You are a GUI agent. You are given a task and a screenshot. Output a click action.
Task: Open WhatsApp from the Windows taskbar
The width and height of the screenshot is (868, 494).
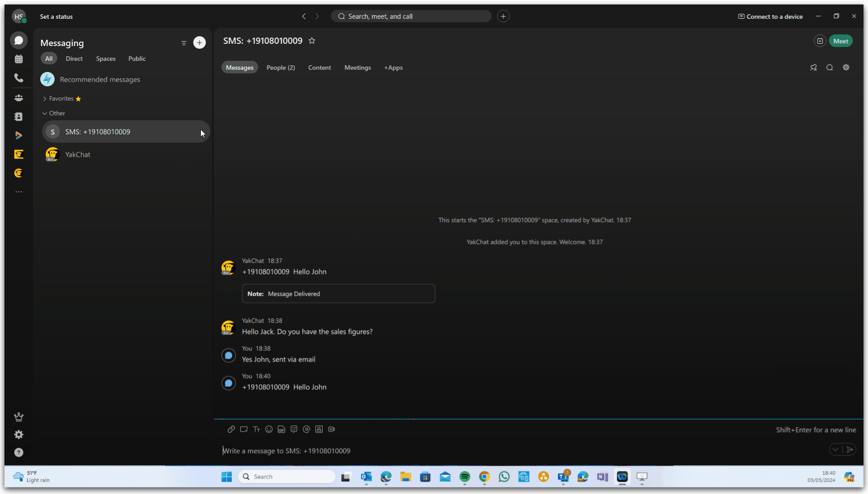pyautogui.click(x=504, y=477)
